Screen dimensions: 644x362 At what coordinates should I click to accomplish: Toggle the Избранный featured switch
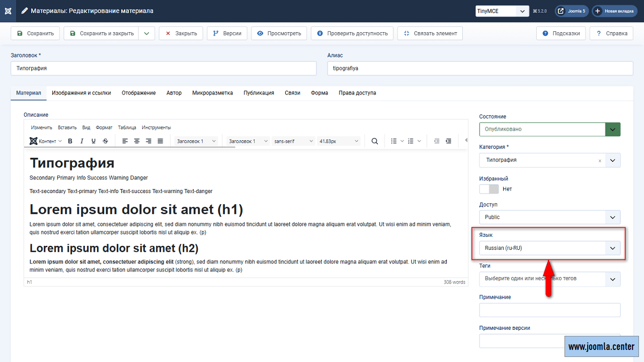[489, 189]
